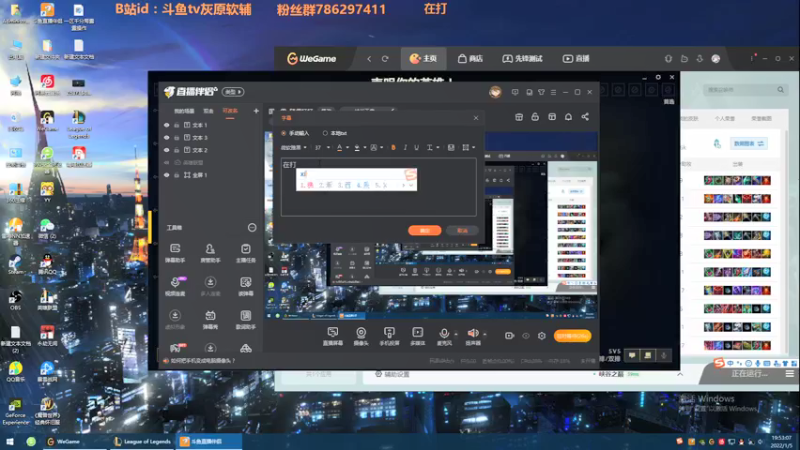Expand microphone options arrow next to 麦克风
This screenshot has height=450, width=800.
pos(456,335)
